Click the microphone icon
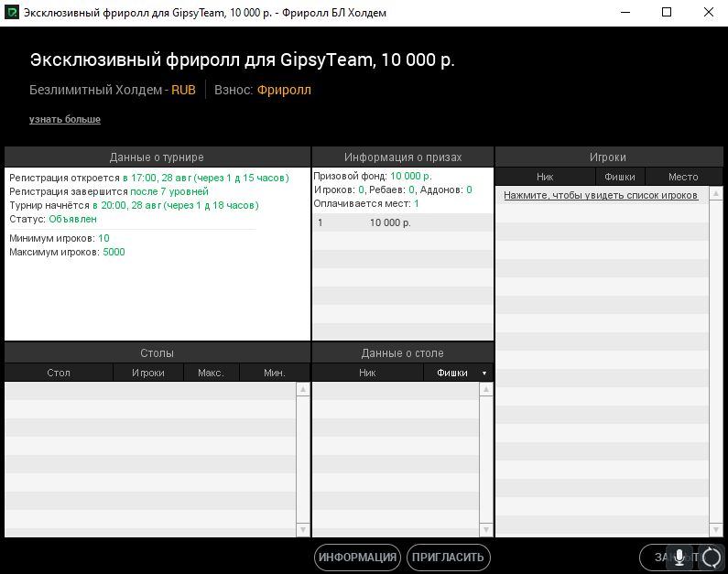This screenshot has width=728, height=574. [x=679, y=557]
